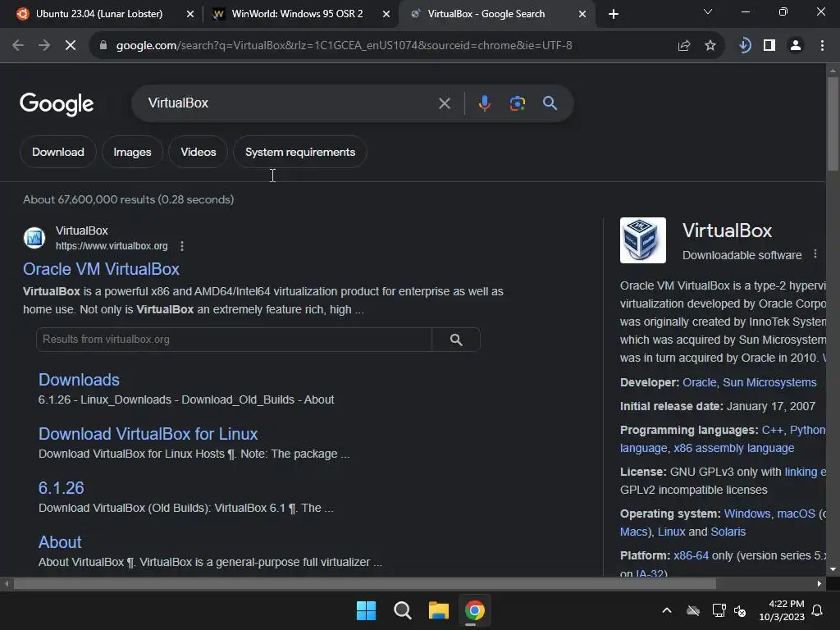Open VirtualBox knowledge panel logo thumbnail
840x630 pixels.
coord(643,240)
